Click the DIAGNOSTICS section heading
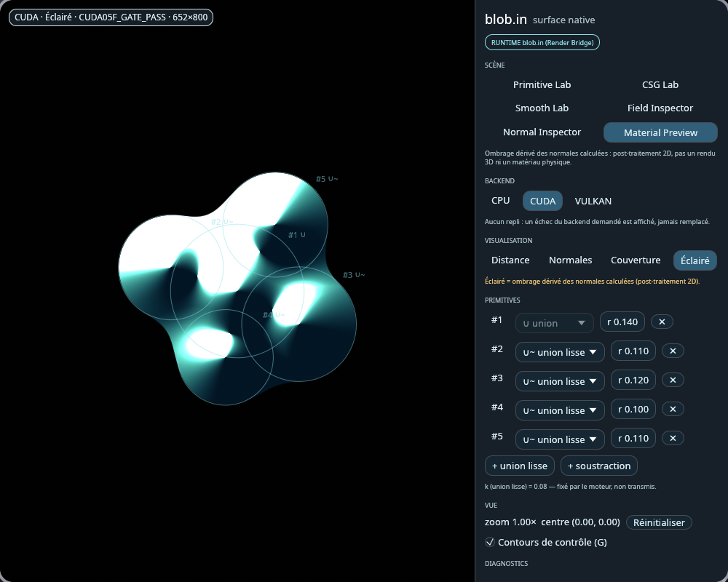Viewport: 728px width, 582px height. [506, 563]
